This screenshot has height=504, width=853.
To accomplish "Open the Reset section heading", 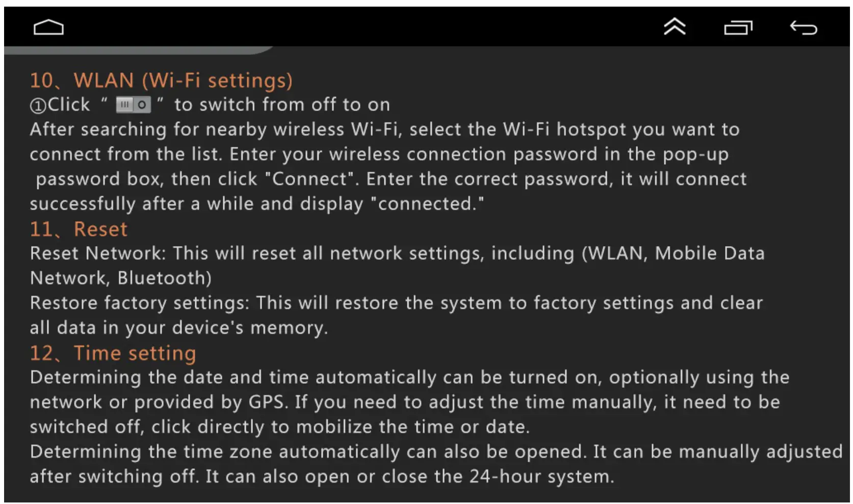I will pyautogui.click(x=78, y=229).
